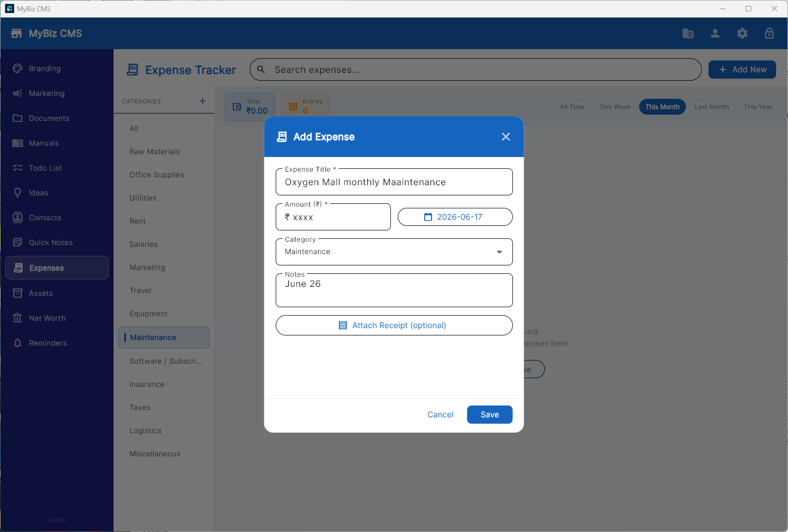Select the This Month filter

tap(663, 107)
